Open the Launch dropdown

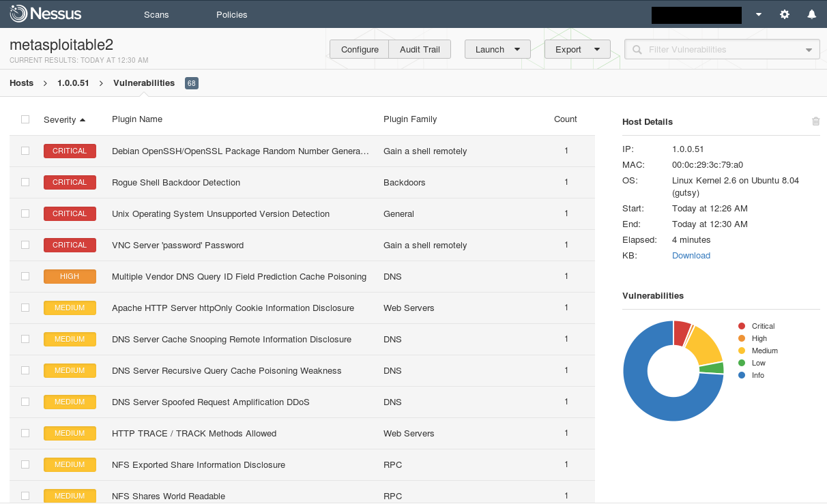click(497, 49)
